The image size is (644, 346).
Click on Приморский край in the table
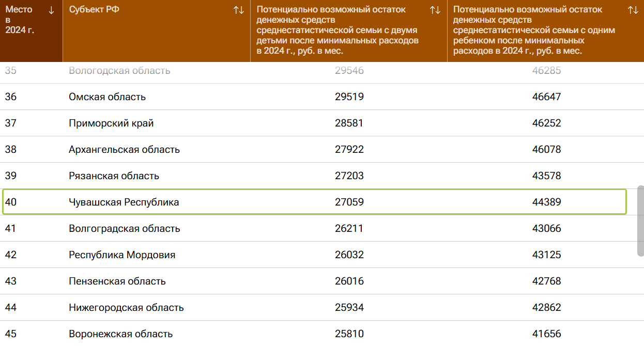tap(111, 123)
